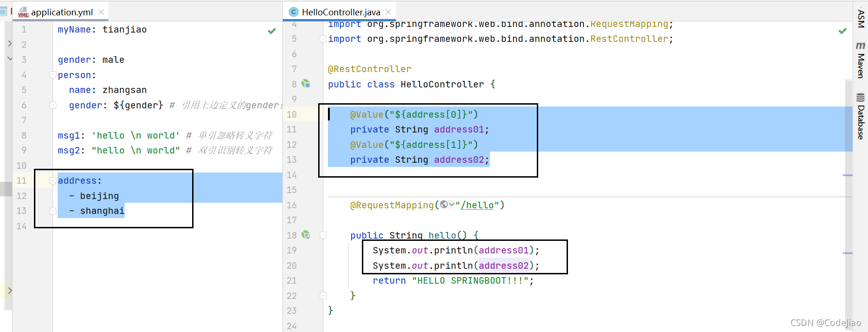Click the msg1 key
The height and width of the screenshot is (332, 868).
[x=68, y=135]
